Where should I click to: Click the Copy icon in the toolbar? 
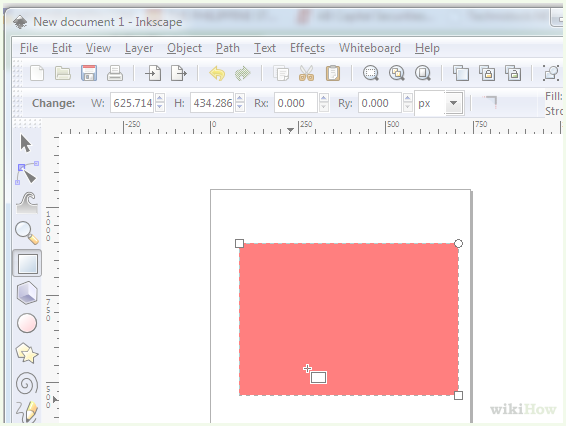[281, 73]
